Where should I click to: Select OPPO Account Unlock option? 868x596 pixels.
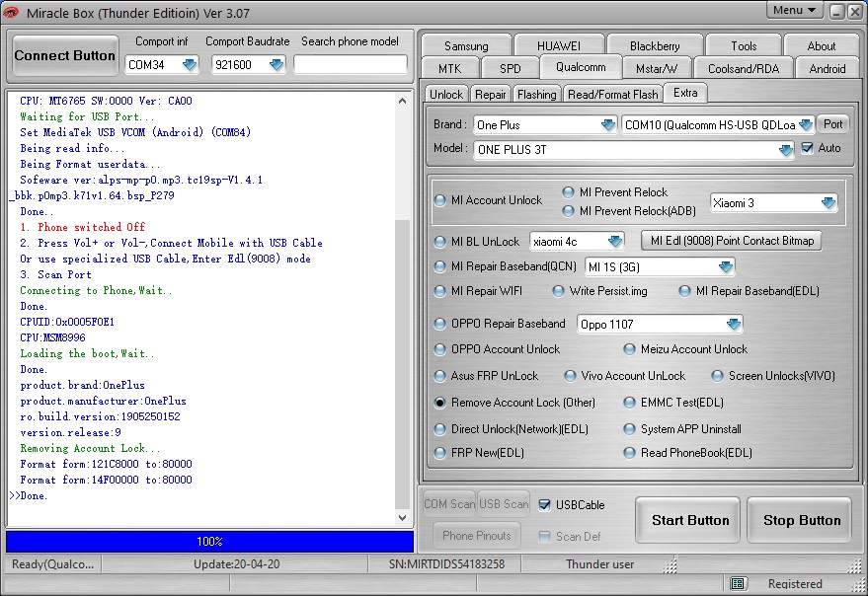(440, 349)
